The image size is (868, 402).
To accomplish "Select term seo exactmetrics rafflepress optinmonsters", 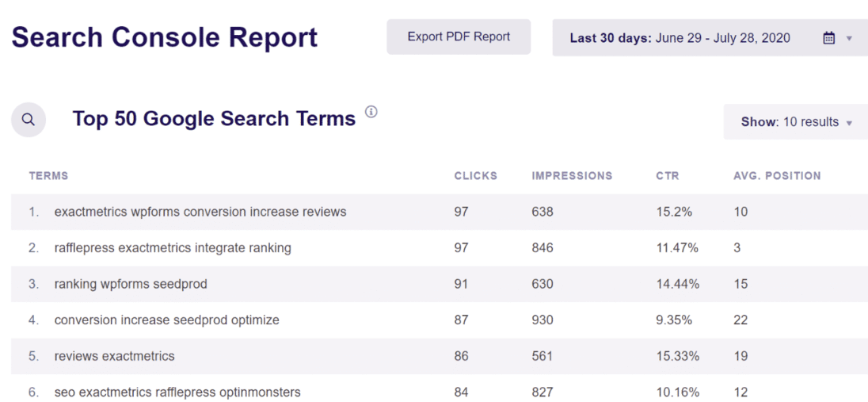I will click(177, 392).
